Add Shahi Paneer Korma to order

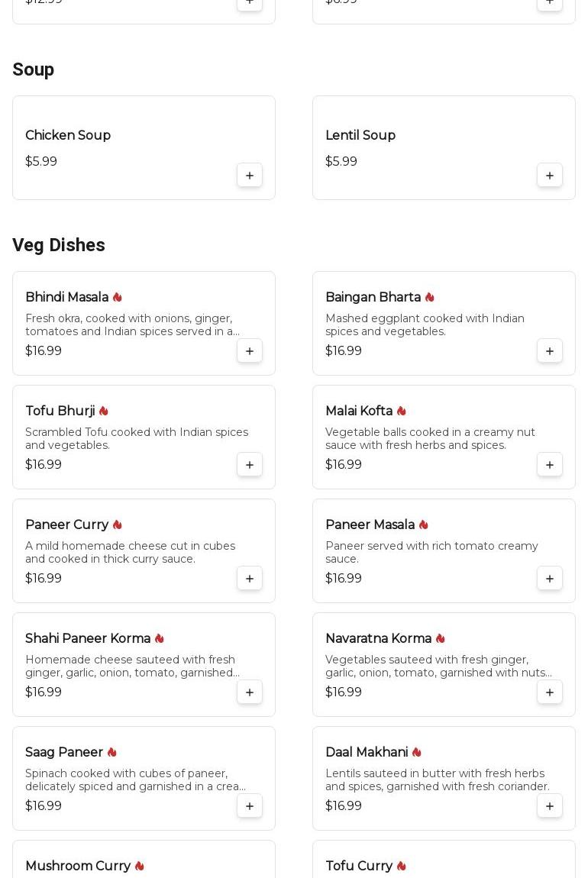pos(250,692)
